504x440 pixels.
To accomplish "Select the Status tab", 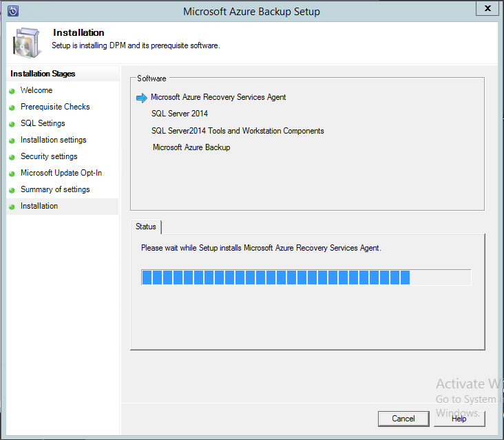I will pyautogui.click(x=146, y=227).
